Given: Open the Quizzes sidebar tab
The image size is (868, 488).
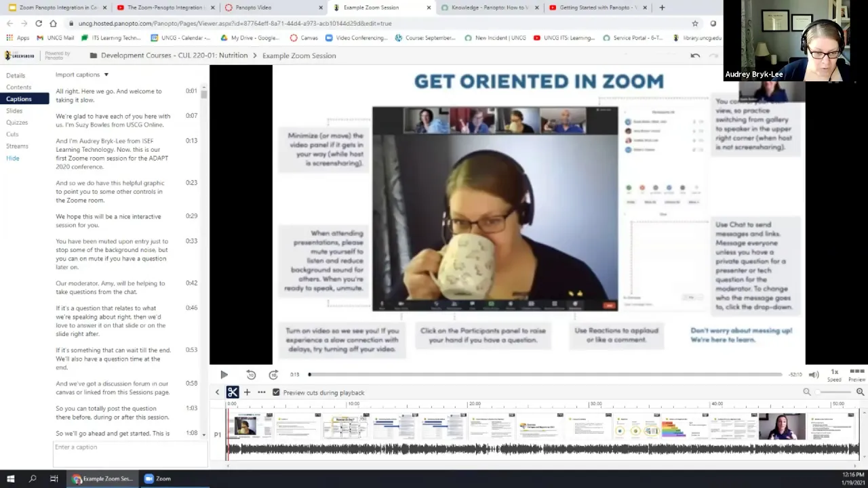Looking at the screenshot, I should pos(17,123).
